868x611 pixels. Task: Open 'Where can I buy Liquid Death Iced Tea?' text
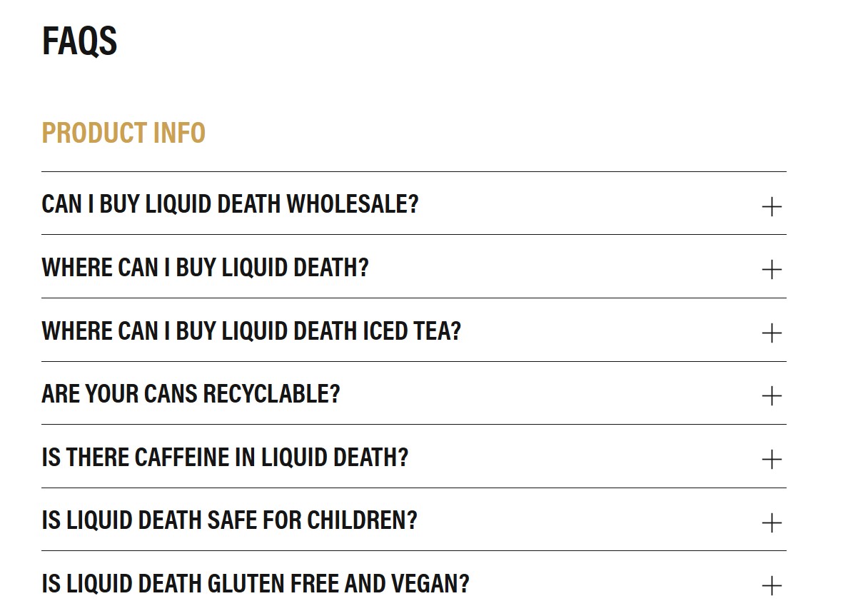(x=251, y=331)
